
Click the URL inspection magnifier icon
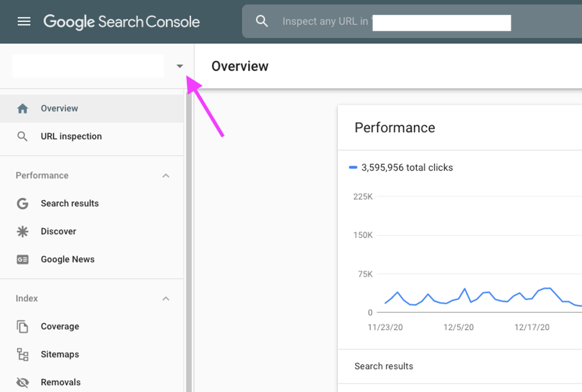(23, 137)
